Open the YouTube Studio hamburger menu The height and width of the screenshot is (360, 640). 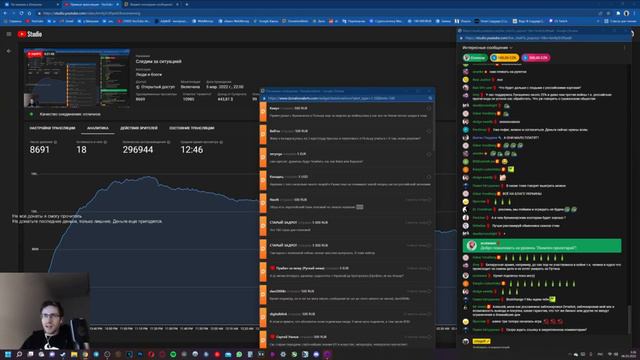9,34
